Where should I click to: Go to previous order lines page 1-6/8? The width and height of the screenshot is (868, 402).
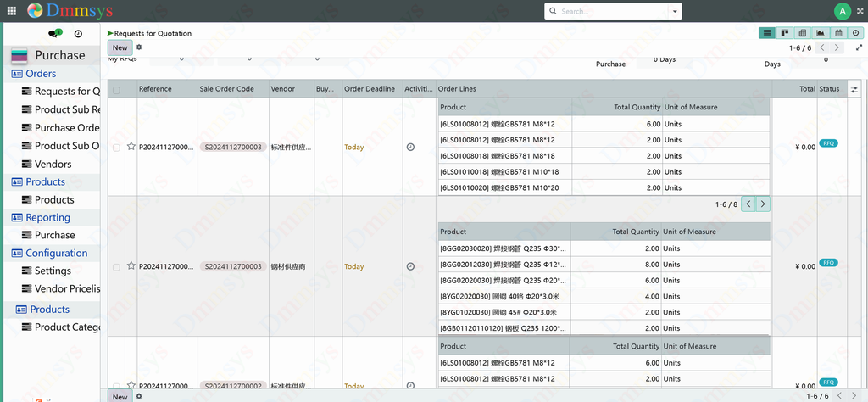click(748, 204)
